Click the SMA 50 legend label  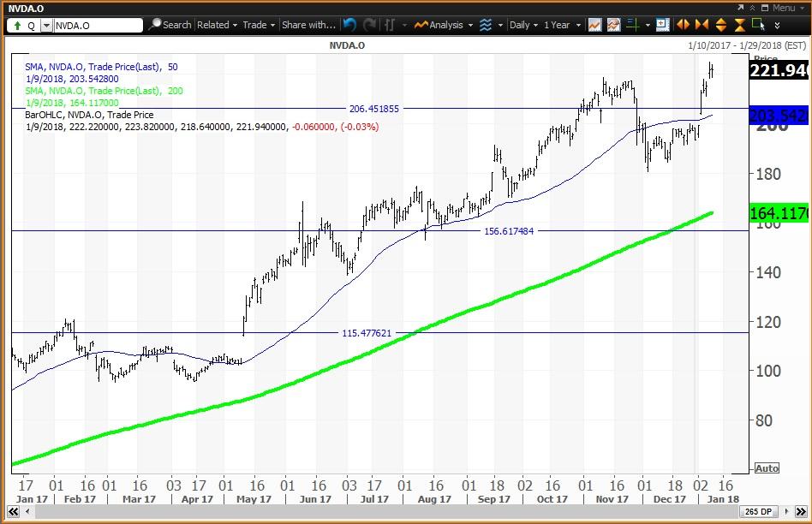click(x=101, y=67)
